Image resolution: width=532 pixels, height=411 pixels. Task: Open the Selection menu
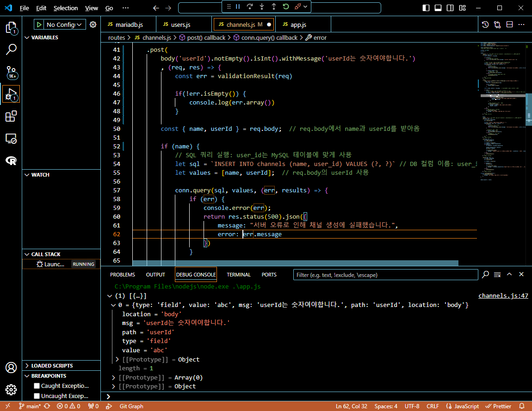pyautogui.click(x=66, y=8)
